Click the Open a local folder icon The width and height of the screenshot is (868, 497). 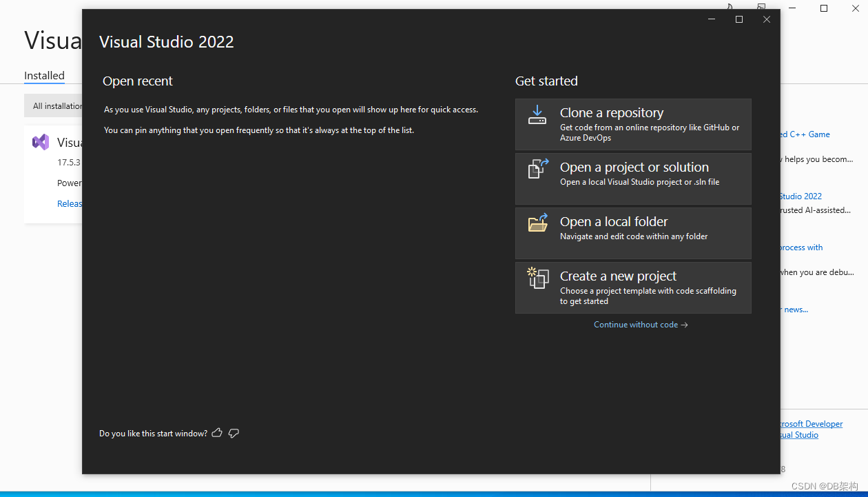coord(538,223)
